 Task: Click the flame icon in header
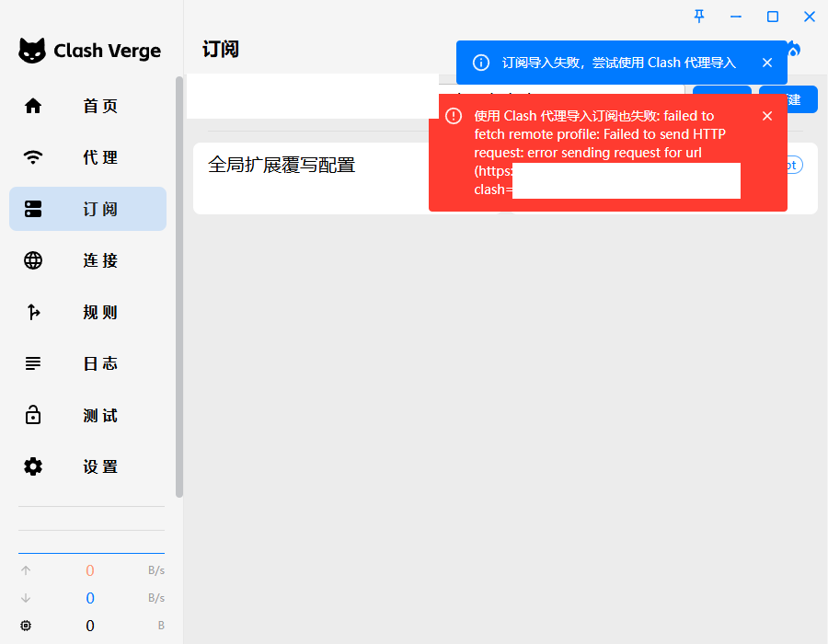pyautogui.click(x=793, y=51)
